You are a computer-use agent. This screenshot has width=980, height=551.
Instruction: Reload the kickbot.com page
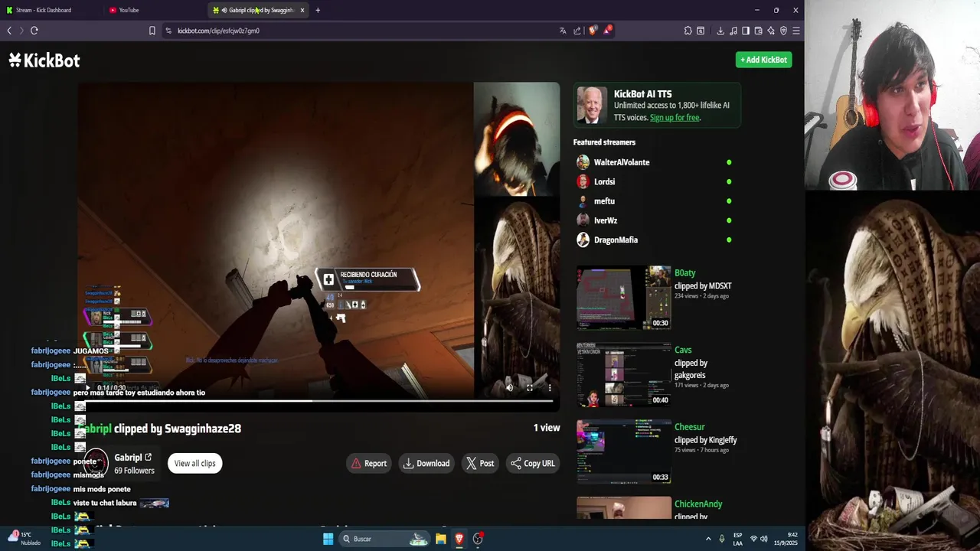tap(34, 31)
